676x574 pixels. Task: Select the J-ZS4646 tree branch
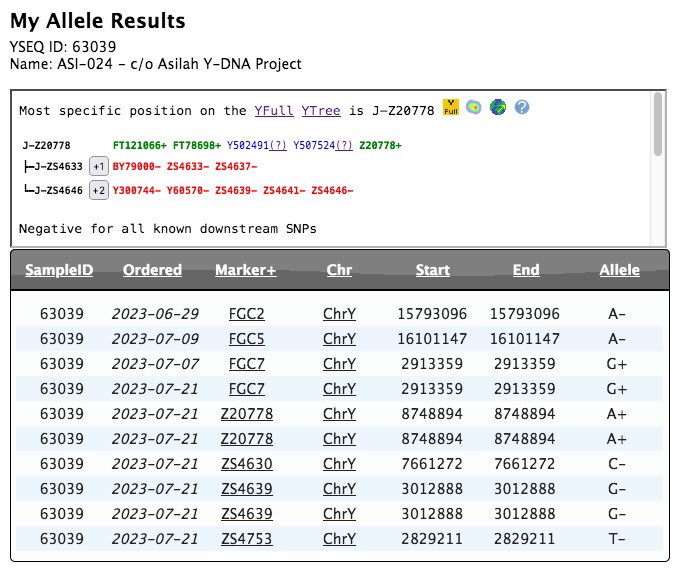pos(58,190)
